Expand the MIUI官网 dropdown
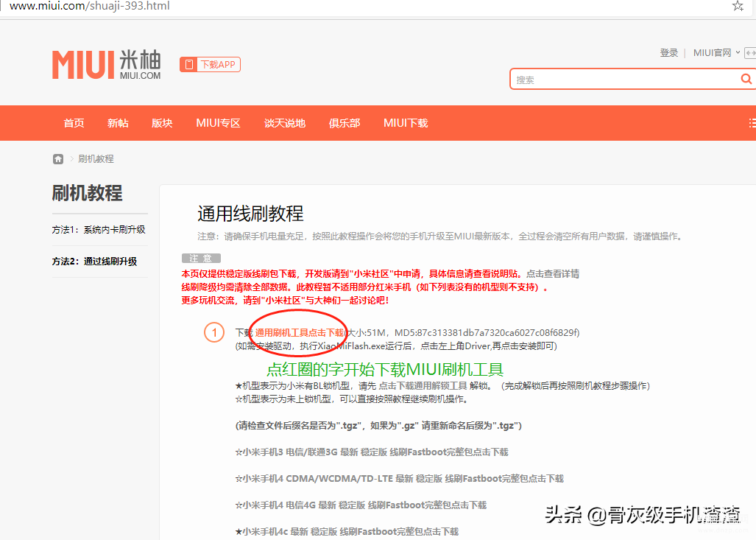 pos(716,52)
